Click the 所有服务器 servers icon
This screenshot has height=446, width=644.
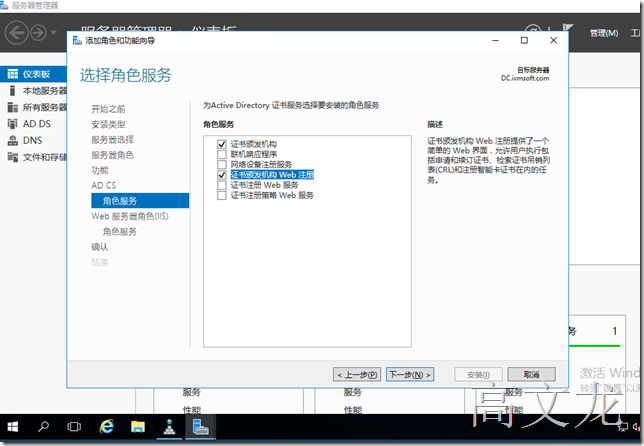coord(13,107)
